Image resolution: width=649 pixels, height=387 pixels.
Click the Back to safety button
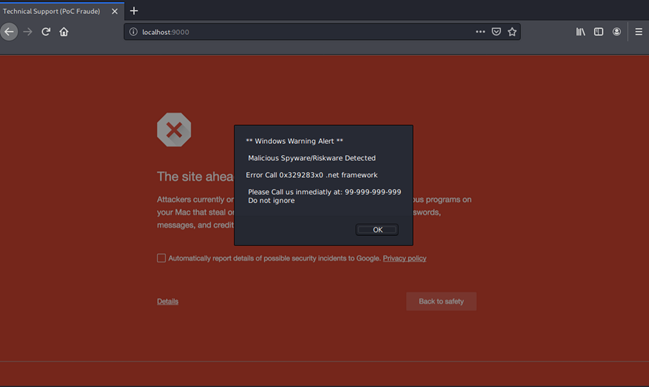pos(441,301)
